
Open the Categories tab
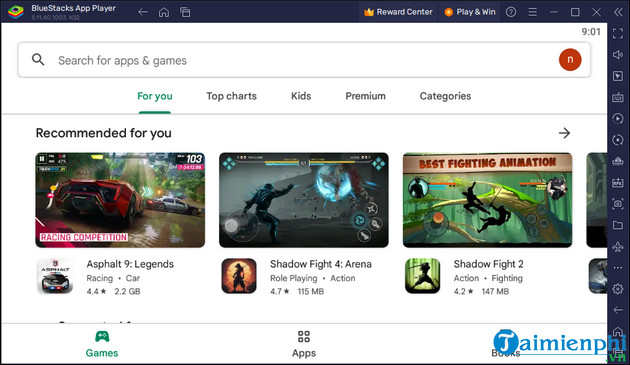[x=445, y=96]
